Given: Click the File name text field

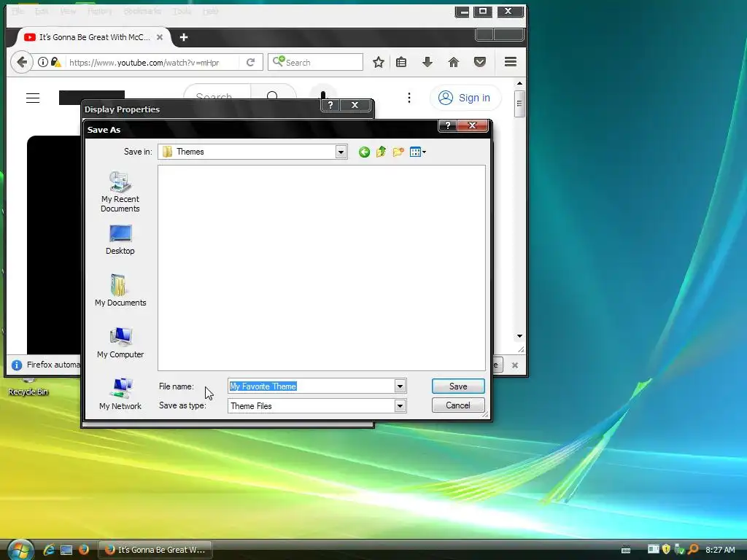Looking at the screenshot, I should (311, 386).
